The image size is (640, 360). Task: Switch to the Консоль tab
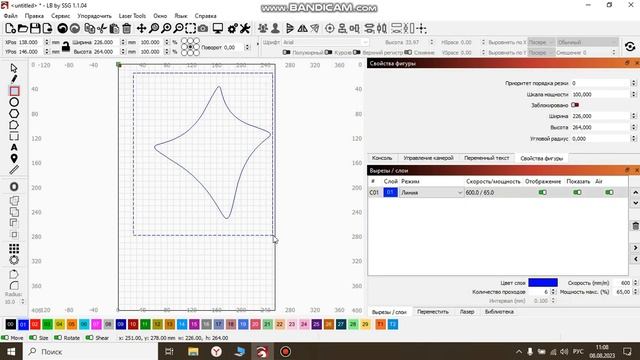[x=382, y=158]
